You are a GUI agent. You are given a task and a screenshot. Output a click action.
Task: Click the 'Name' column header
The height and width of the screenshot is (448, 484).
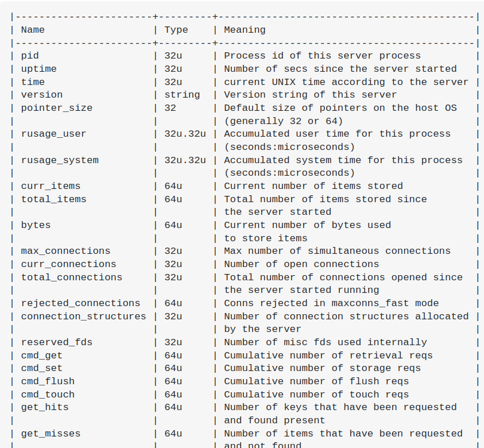coord(33,30)
